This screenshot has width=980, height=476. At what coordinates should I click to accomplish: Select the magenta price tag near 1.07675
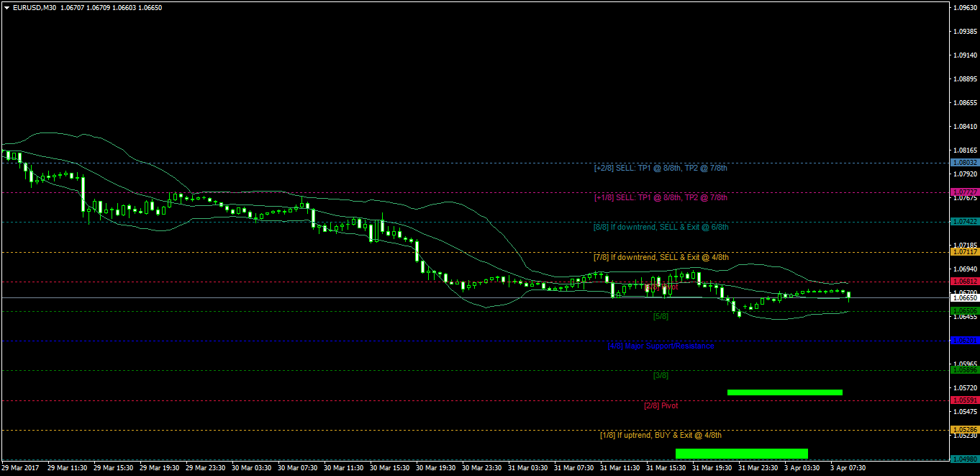point(964,192)
